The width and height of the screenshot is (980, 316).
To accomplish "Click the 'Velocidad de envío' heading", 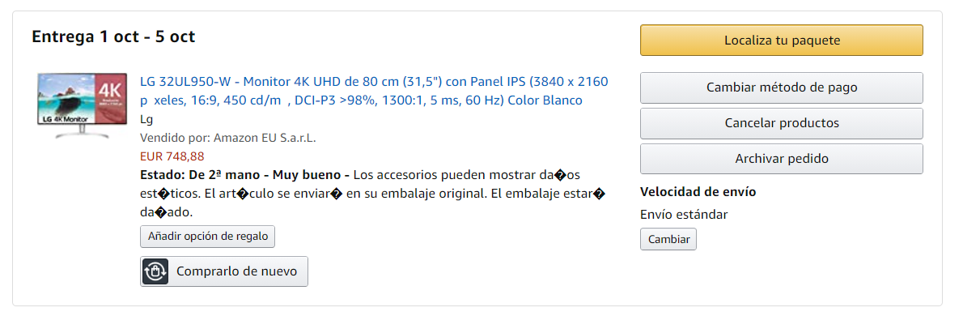I will coord(698,192).
